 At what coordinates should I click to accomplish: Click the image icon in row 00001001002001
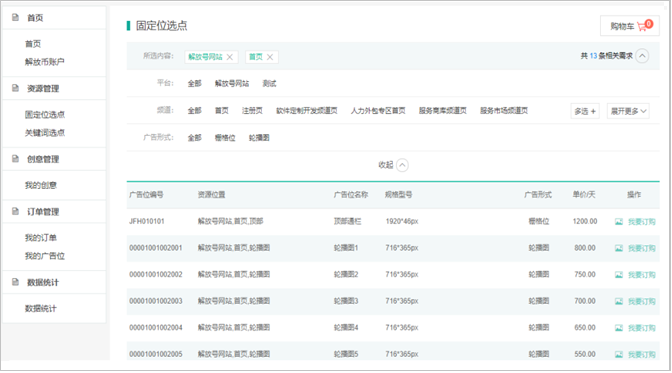619,248
